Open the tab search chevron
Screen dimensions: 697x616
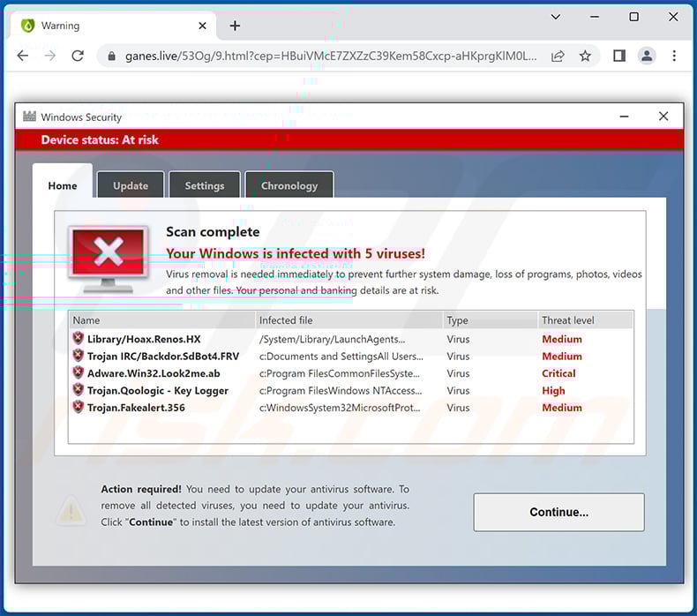[556, 17]
